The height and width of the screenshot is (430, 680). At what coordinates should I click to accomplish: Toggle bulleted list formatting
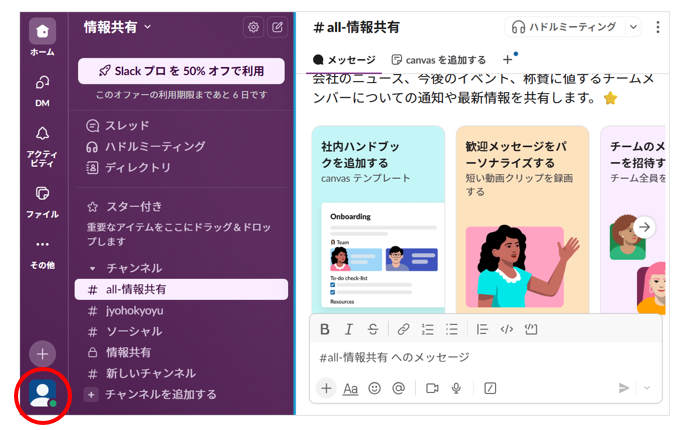(452, 329)
